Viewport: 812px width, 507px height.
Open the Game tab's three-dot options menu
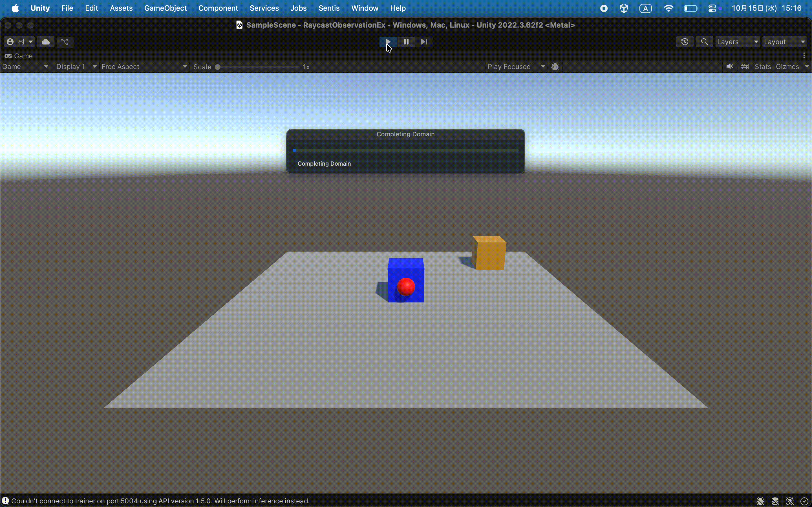click(804, 56)
